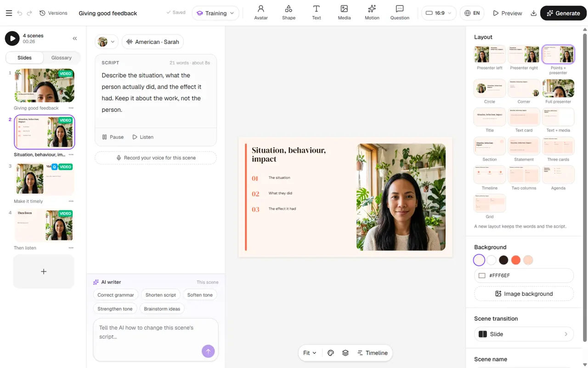Click the Shorten script suggestion
The height and width of the screenshot is (368, 588).
160,295
